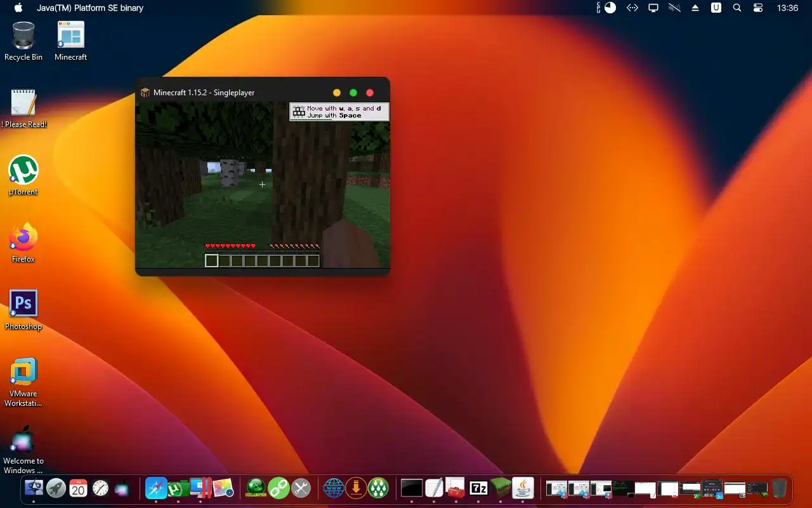Click the network arrows menu bar icon

pyautogui.click(x=632, y=8)
